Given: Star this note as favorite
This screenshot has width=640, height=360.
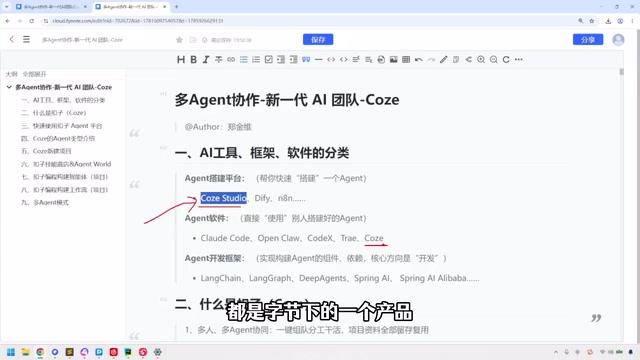Looking at the screenshot, I should [x=179, y=40].
